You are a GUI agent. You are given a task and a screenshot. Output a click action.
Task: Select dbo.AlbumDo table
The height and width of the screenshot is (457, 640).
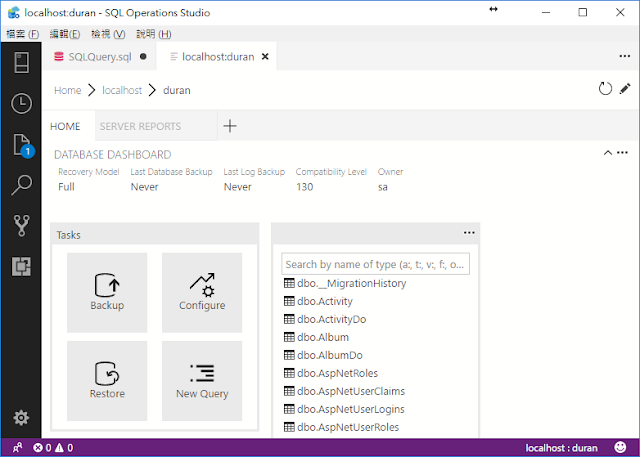(x=323, y=355)
